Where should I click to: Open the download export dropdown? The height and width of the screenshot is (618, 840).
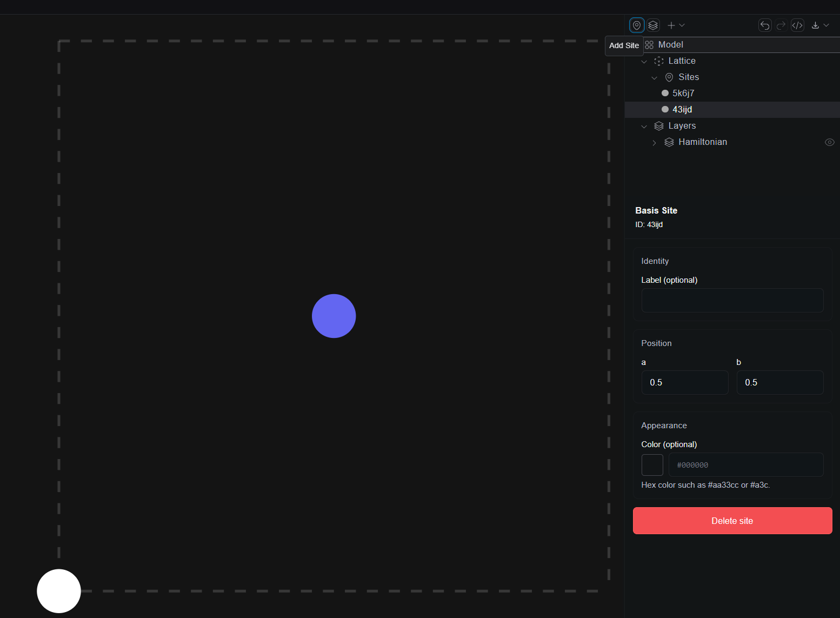tap(820, 25)
